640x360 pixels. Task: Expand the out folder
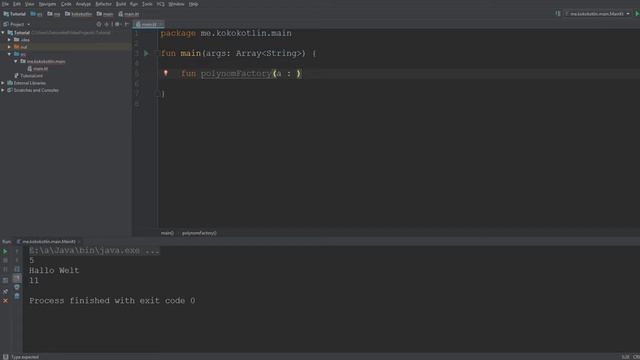9,47
